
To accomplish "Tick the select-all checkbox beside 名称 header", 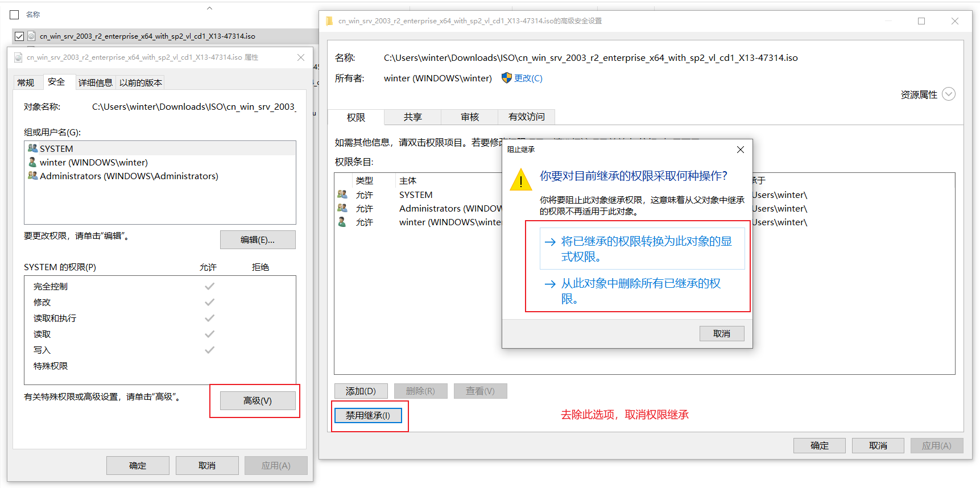I will pyautogui.click(x=15, y=15).
